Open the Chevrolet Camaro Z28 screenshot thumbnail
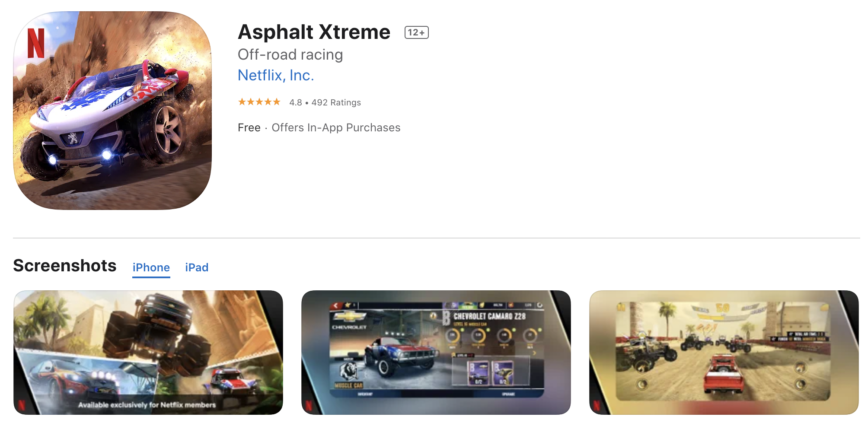 pos(436,353)
